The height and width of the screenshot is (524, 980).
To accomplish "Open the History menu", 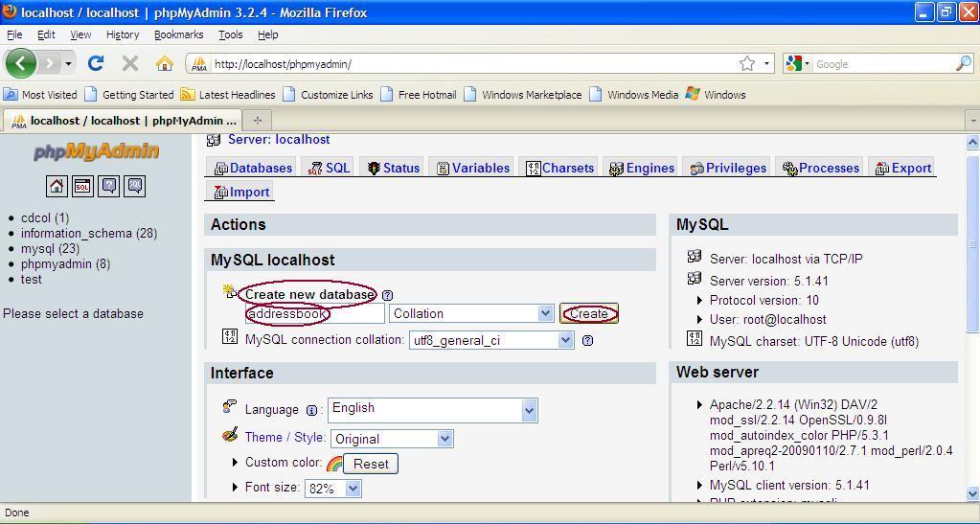I will click(123, 35).
